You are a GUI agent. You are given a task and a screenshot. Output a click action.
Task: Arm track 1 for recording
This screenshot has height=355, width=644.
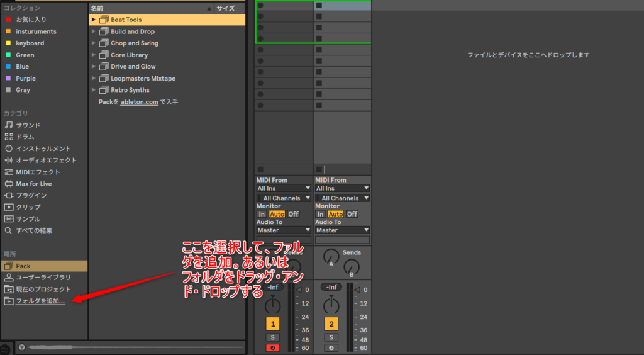272,348
